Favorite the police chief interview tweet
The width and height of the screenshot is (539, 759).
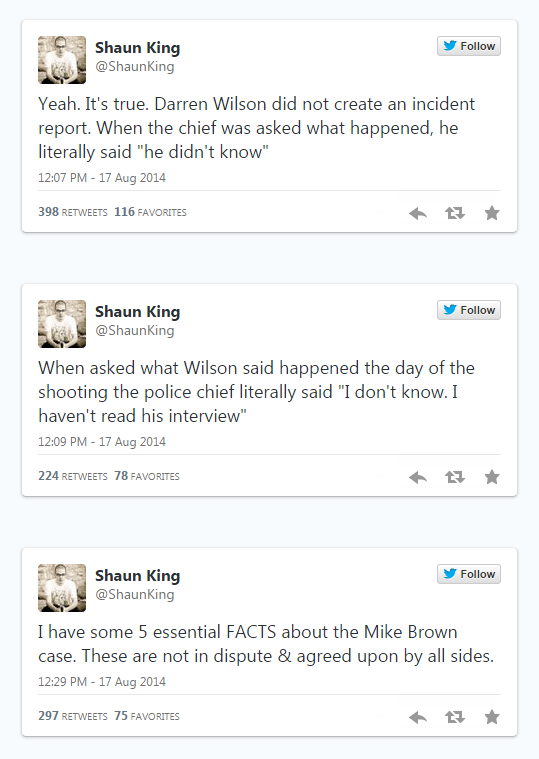pos(492,477)
